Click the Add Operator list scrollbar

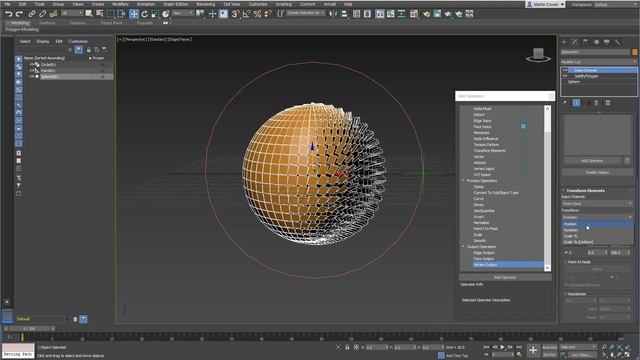click(547, 188)
